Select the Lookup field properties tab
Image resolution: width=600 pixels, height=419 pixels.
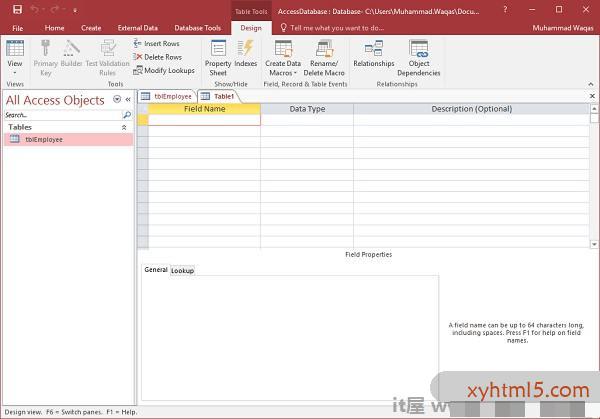coord(182,271)
